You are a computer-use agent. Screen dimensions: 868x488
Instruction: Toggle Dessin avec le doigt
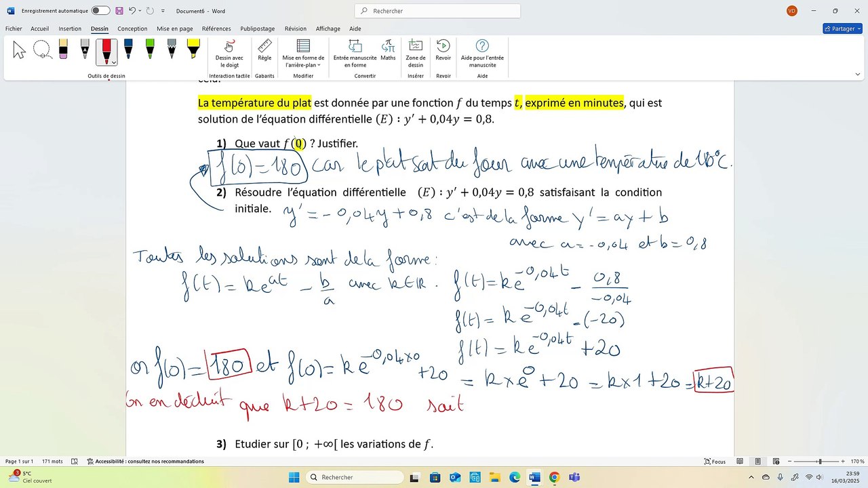click(229, 54)
